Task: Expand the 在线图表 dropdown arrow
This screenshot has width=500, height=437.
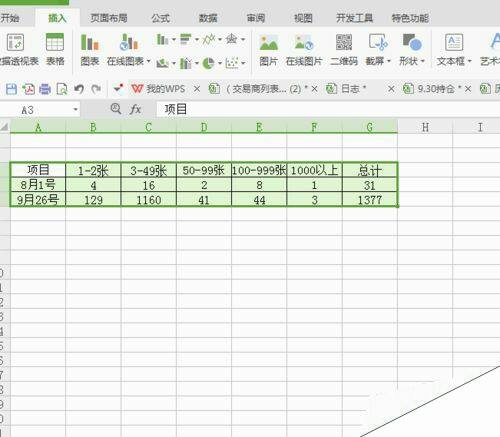Action: pyautogui.click(x=149, y=61)
